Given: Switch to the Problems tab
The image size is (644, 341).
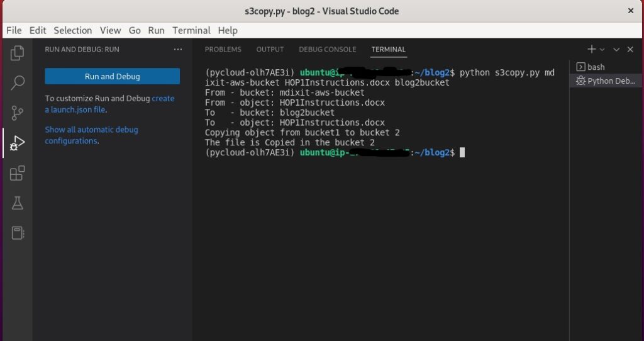Looking at the screenshot, I should [223, 49].
